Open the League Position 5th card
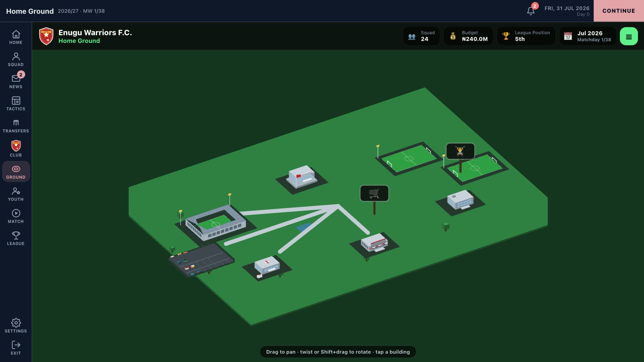 pyautogui.click(x=526, y=36)
